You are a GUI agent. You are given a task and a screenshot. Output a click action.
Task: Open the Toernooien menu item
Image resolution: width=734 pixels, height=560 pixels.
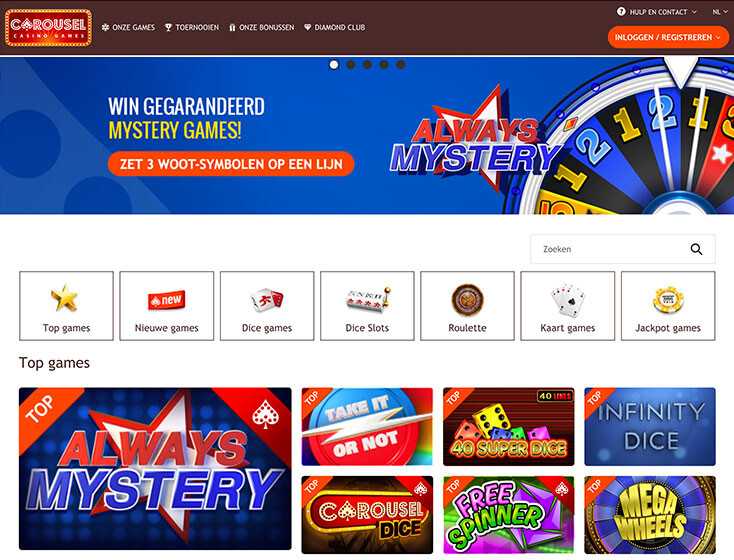click(x=192, y=28)
